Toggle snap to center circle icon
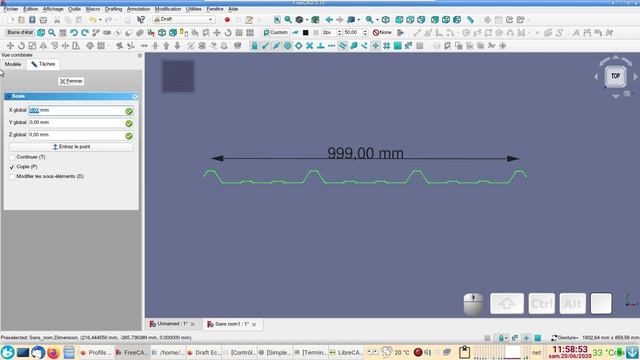The width and height of the screenshot is (640, 360). [x=287, y=46]
